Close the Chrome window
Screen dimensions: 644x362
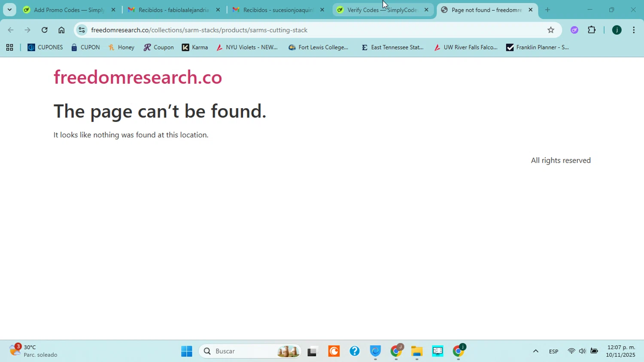click(x=633, y=9)
